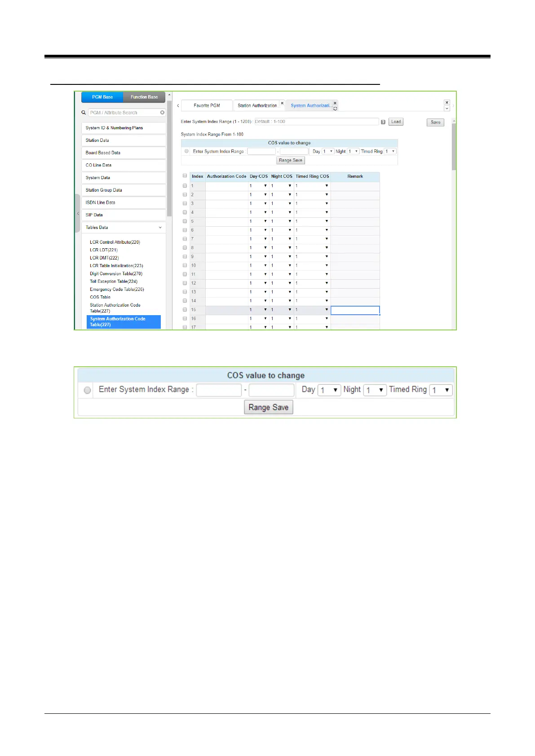Click the Authorization Code cell for index 1
This screenshot has width=535, height=756.
(227, 185)
